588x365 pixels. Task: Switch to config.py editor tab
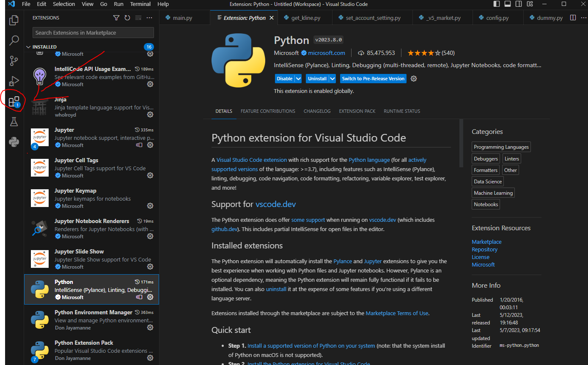tap(497, 18)
